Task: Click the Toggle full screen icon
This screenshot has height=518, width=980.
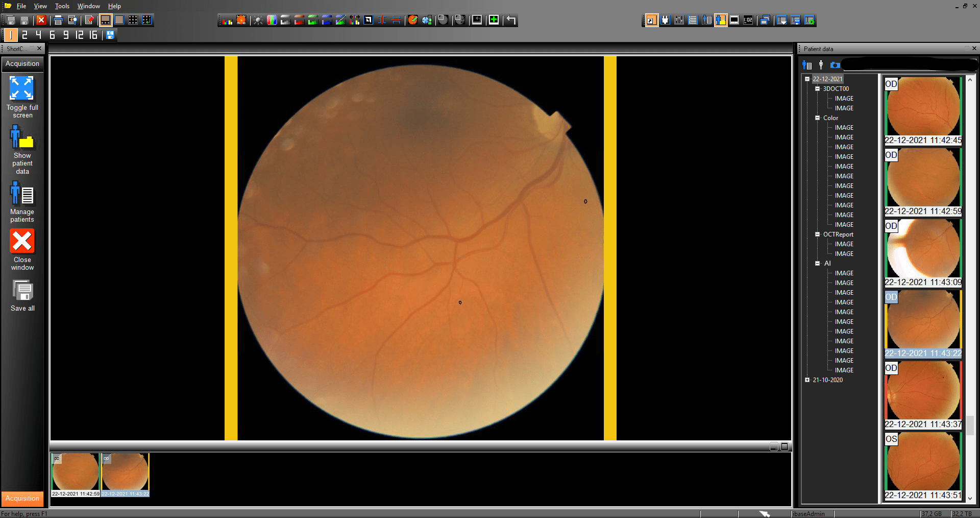Action: click(x=22, y=88)
